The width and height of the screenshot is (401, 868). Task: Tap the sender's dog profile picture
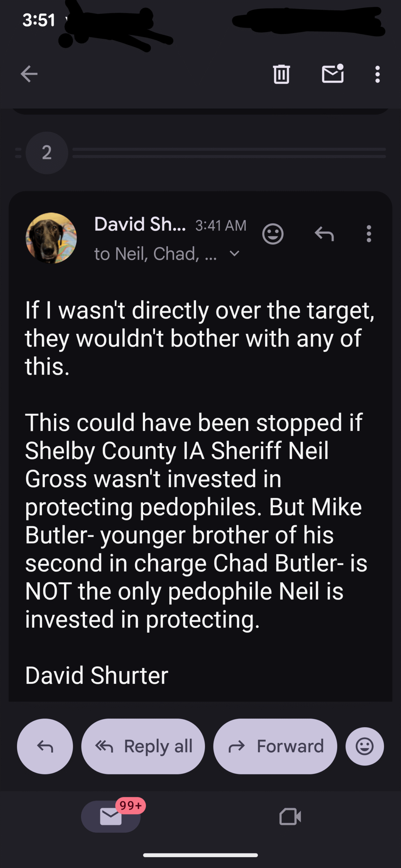[51, 238]
